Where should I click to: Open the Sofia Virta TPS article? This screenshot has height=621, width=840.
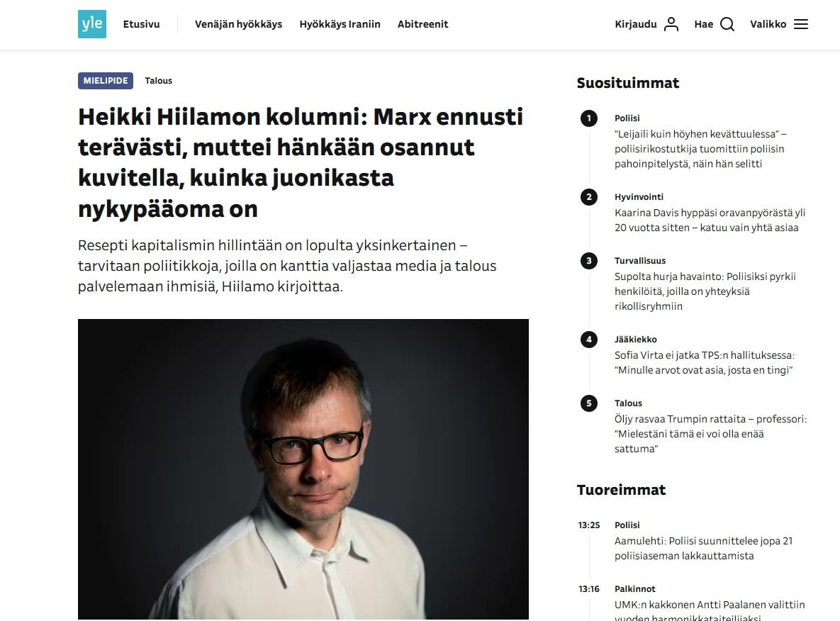point(704,362)
